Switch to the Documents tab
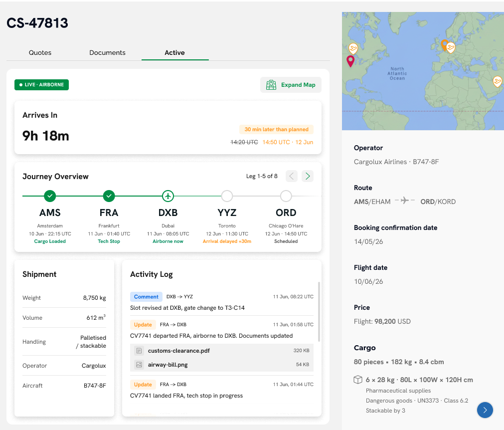 (107, 52)
